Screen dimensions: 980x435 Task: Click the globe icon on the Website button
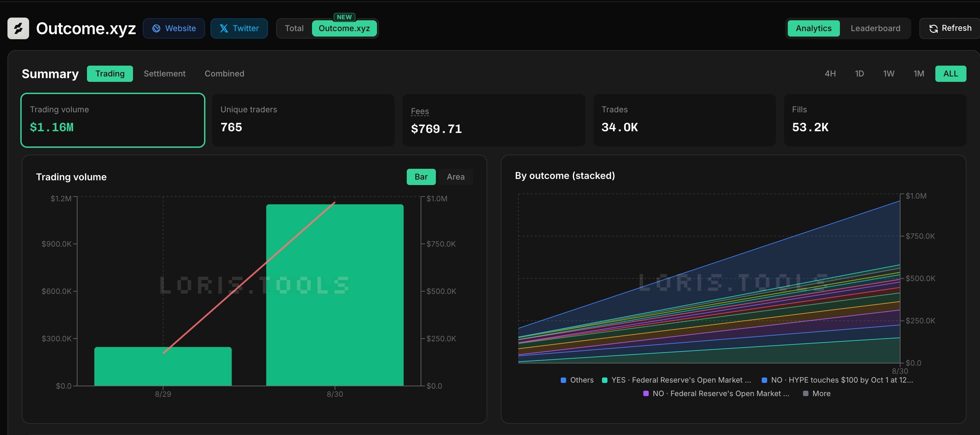click(x=156, y=28)
